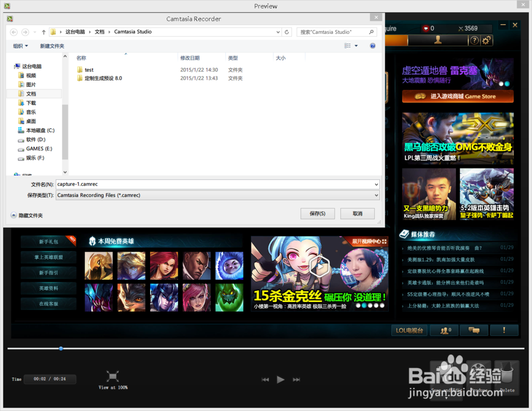Click the search magnifier icon in dialog

coord(371,32)
